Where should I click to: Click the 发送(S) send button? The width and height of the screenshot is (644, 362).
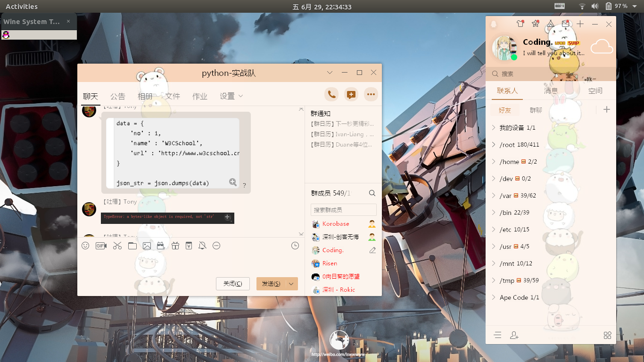point(271,284)
